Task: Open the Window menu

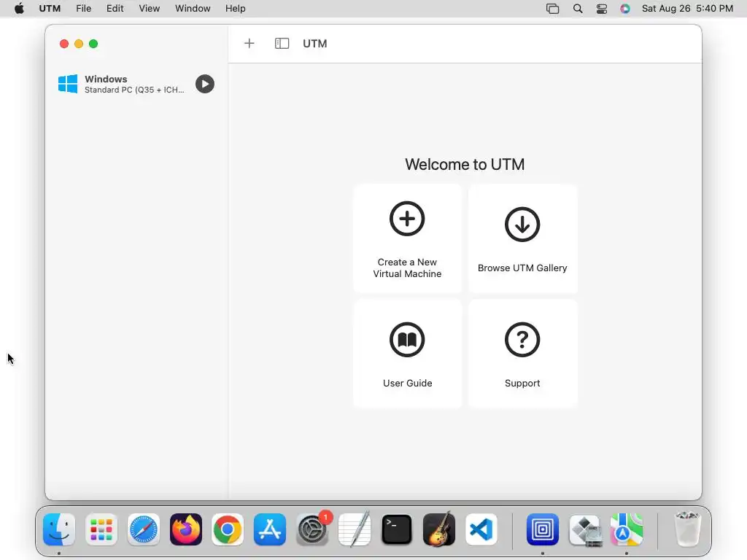Action: click(193, 9)
